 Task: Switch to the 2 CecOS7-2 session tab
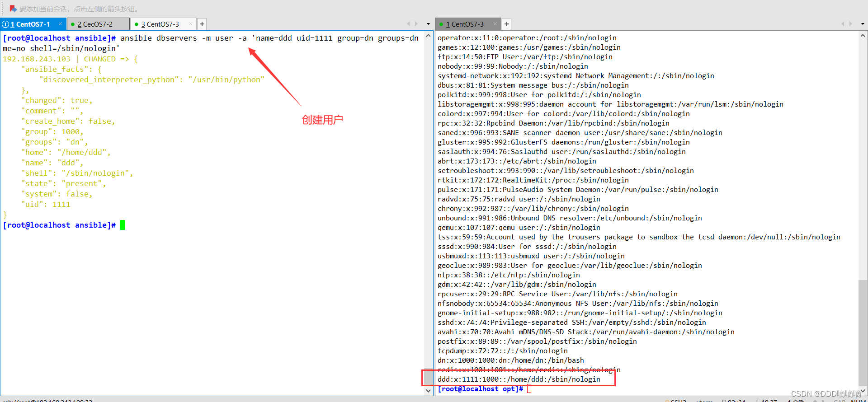[x=99, y=24]
